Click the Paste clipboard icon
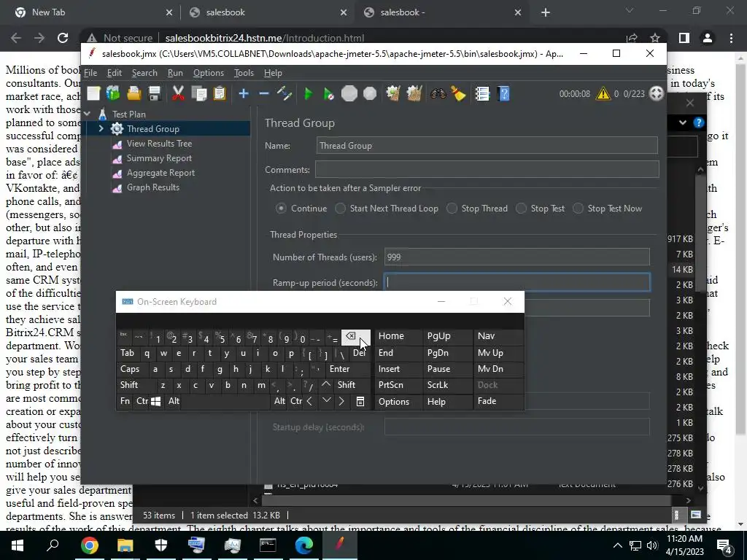This screenshot has height=560, width=747. tap(219, 94)
